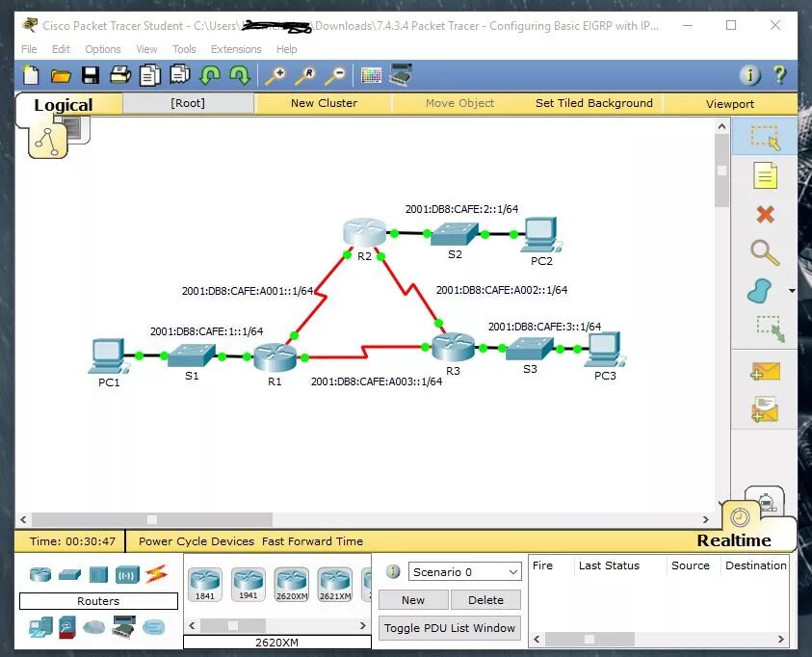Switch to the Realtime mode tab

pyautogui.click(x=734, y=540)
